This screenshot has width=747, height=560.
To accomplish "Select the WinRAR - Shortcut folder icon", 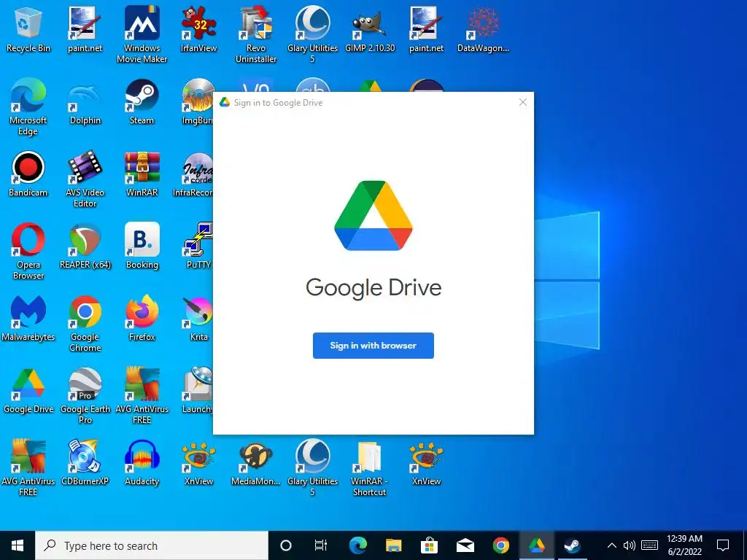I will click(x=370, y=468).
